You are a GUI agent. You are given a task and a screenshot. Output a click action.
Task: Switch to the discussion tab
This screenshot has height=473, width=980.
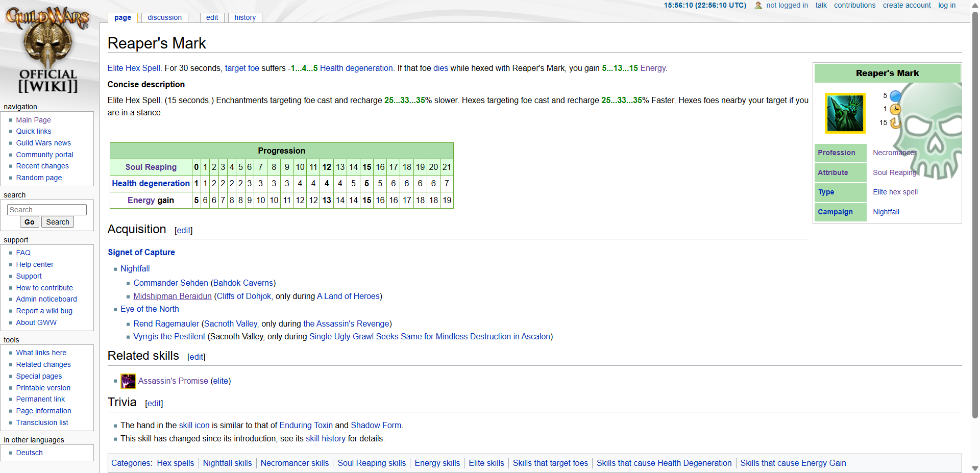click(164, 17)
